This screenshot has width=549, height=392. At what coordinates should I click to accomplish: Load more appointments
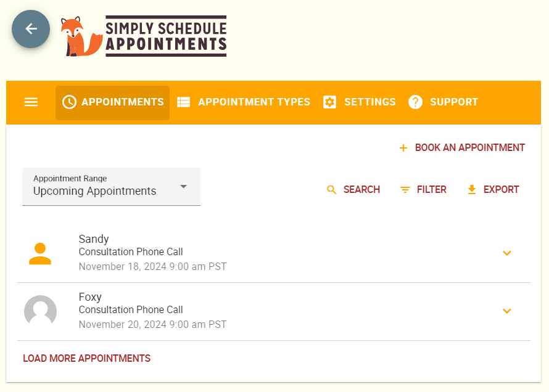87,359
